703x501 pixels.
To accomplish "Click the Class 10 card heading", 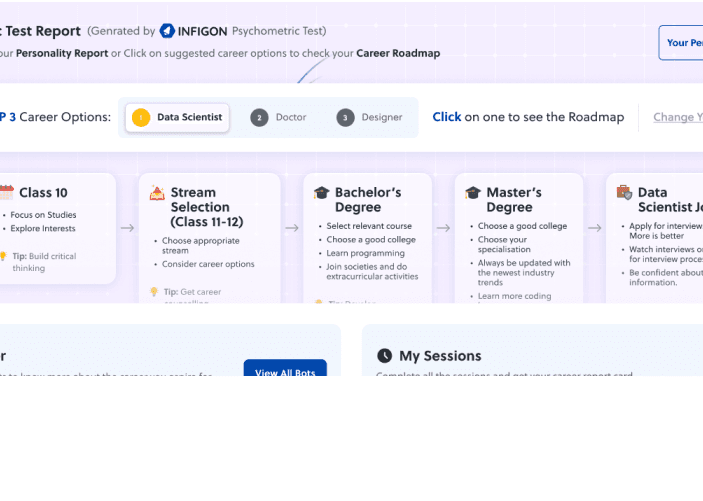I will click(x=43, y=192).
